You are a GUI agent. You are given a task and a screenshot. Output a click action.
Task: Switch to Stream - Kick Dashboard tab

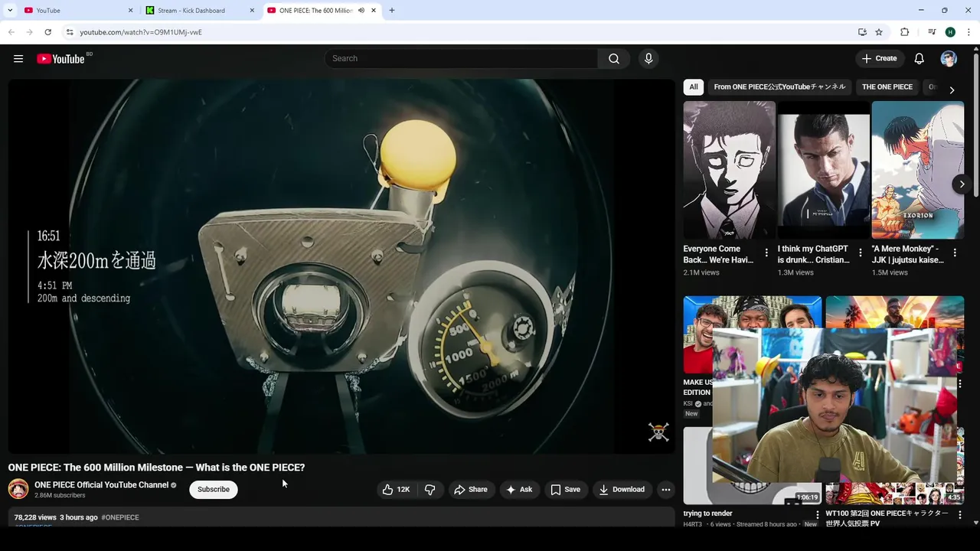coord(199,11)
